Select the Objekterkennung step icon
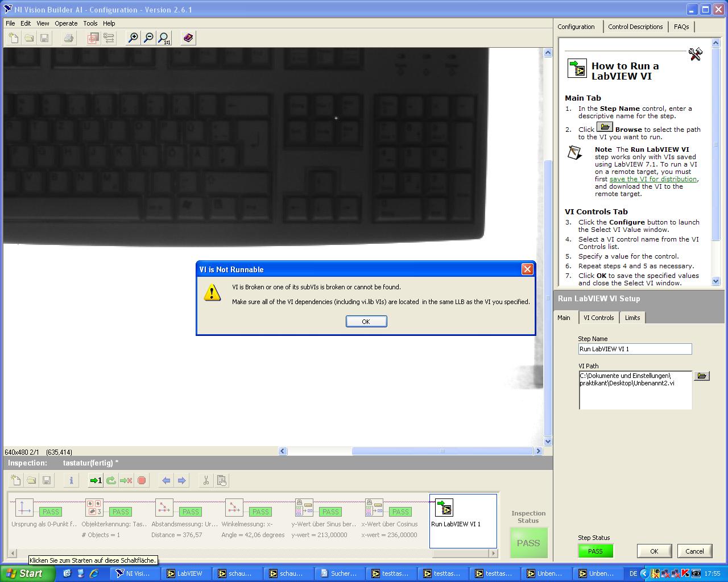 94,508
